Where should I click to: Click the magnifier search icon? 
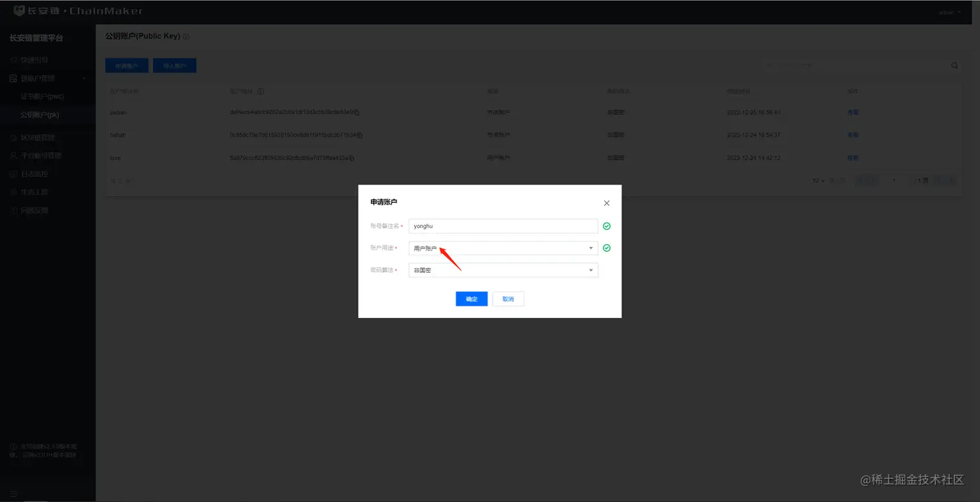point(955,65)
